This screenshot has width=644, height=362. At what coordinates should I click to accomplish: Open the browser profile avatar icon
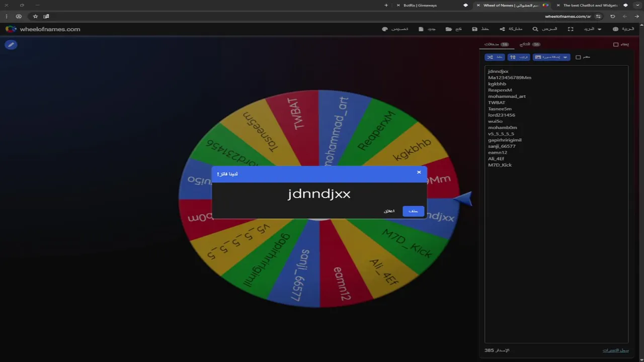tap(19, 17)
